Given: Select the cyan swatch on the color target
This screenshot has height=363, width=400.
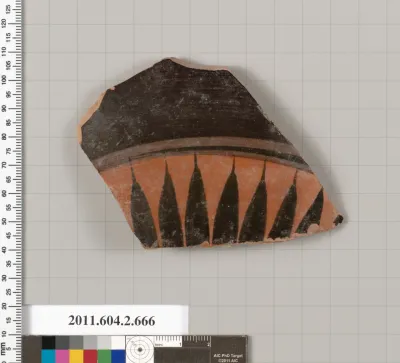Looking at the screenshot, I should click(x=48, y=356).
